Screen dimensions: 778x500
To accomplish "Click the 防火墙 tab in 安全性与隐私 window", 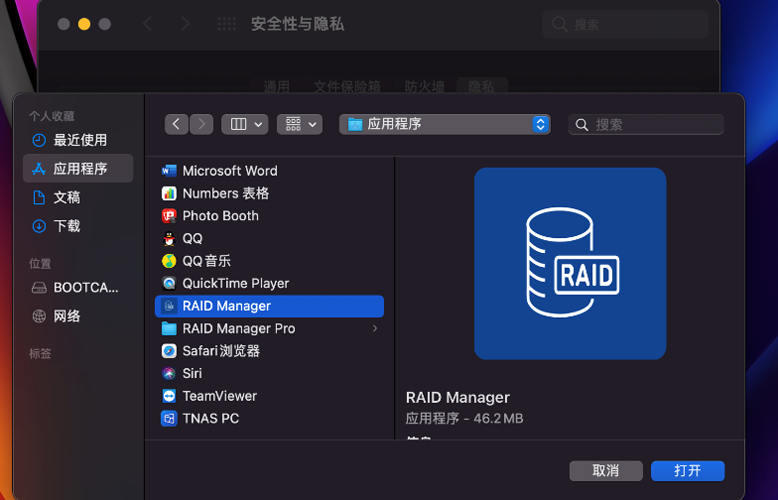I will (424, 86).
